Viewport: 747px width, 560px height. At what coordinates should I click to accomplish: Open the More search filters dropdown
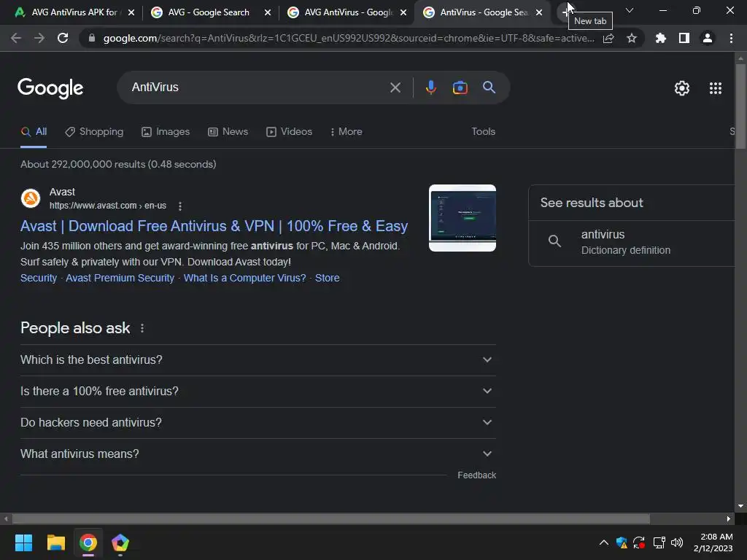coord(346,132)
